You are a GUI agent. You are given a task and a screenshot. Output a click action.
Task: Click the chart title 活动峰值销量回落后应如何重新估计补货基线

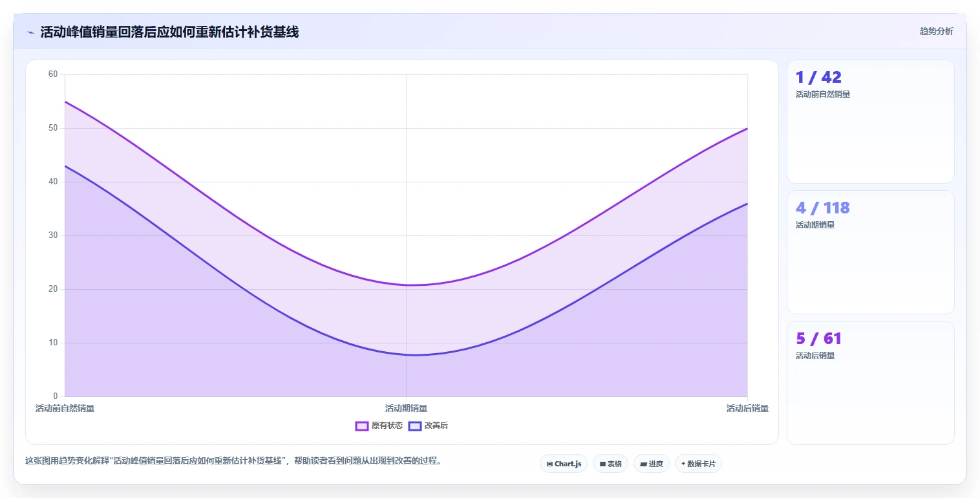(x=169, y=32)
